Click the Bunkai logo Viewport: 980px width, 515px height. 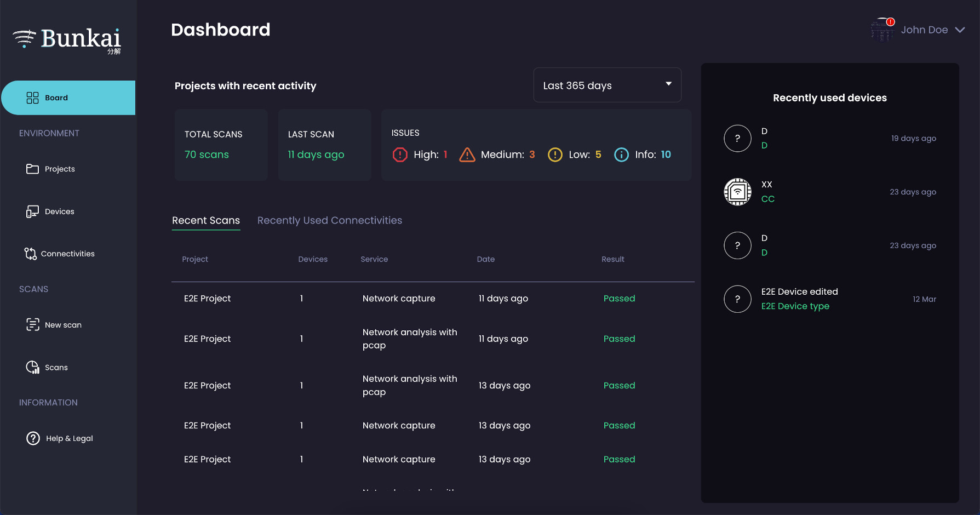tap(67, 39)
